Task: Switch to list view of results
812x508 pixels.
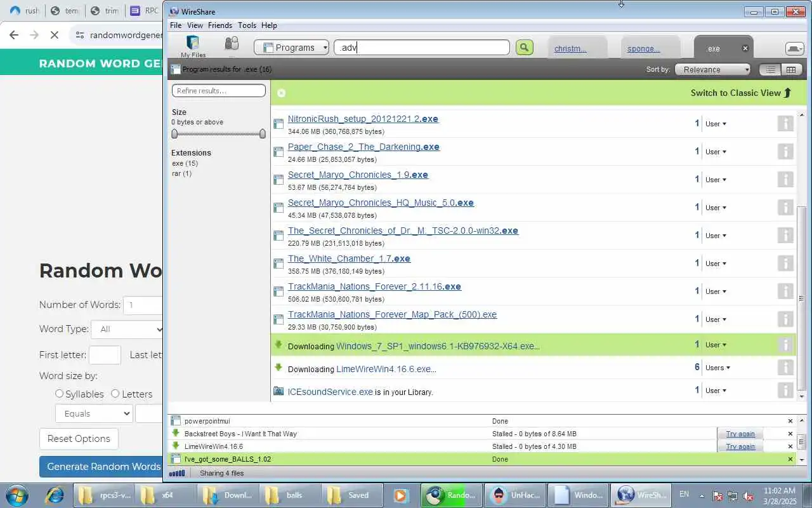Action: tap(770, 70)
